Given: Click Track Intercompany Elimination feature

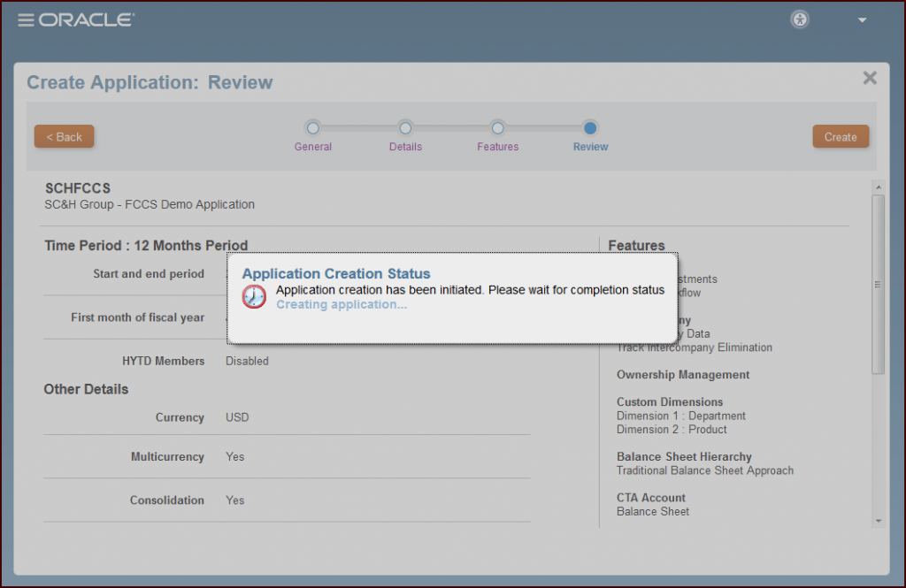Looking at the screenshot, I should click(x=694, y=347).
